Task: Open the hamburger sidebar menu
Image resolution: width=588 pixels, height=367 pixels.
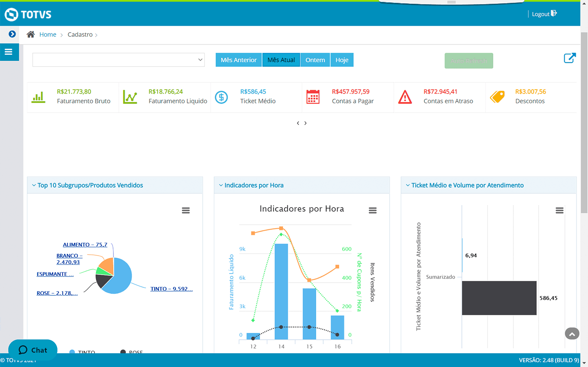Action: click(9, 52)
